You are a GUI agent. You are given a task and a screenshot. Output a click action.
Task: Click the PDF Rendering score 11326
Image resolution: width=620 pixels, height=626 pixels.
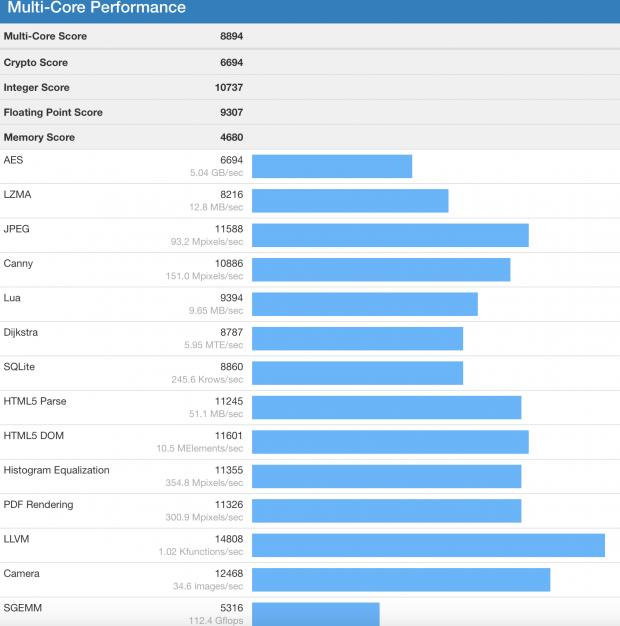(229, 505)
